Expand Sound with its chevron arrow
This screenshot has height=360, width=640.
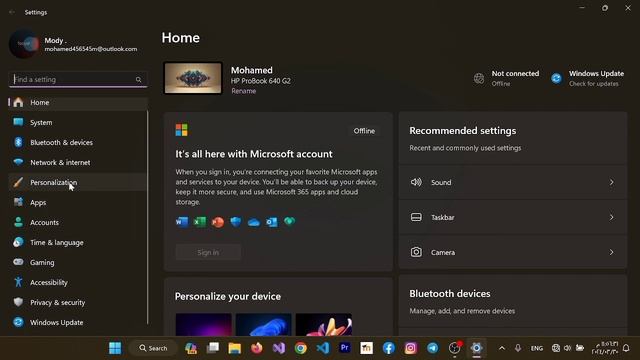click(611, 182)
